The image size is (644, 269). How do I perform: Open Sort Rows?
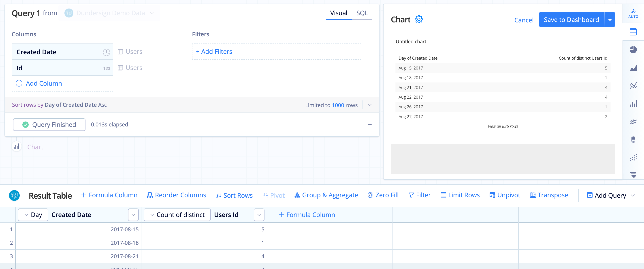point(234,195)
